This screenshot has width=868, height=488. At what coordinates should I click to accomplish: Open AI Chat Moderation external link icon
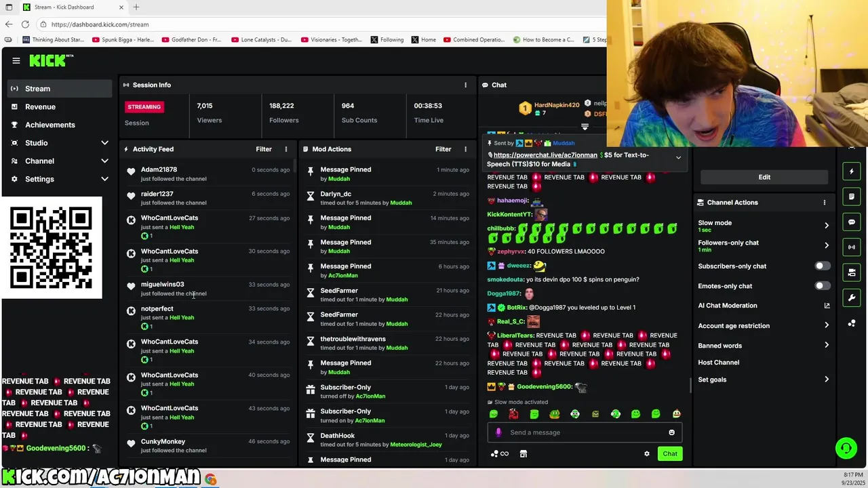point(827,306)
